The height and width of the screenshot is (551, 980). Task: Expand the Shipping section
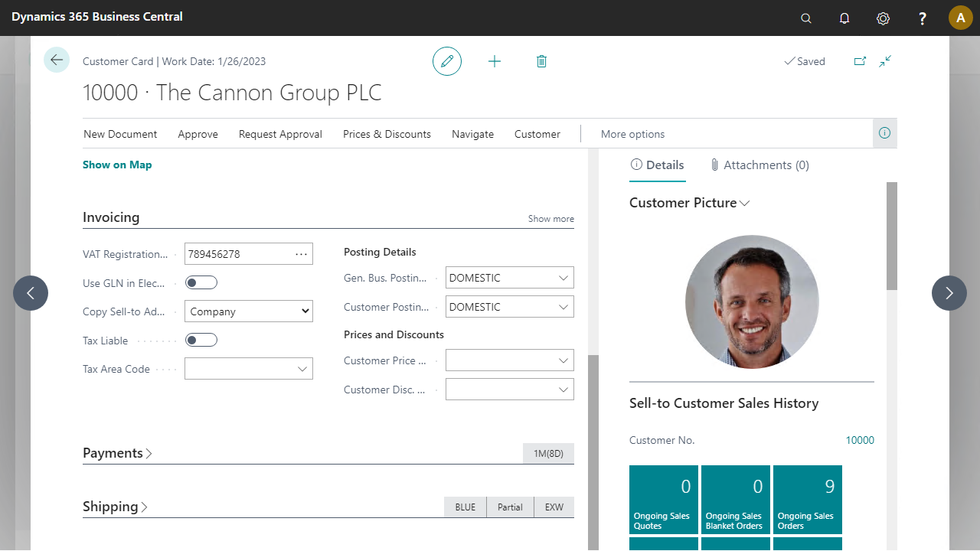[x=116, y=507]
